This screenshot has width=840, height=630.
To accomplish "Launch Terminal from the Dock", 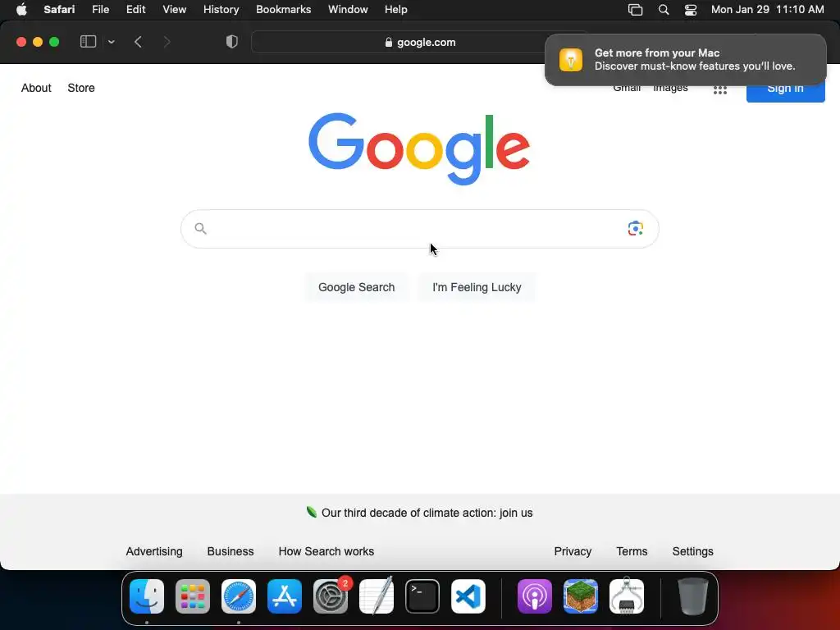I will pos(422,596).
